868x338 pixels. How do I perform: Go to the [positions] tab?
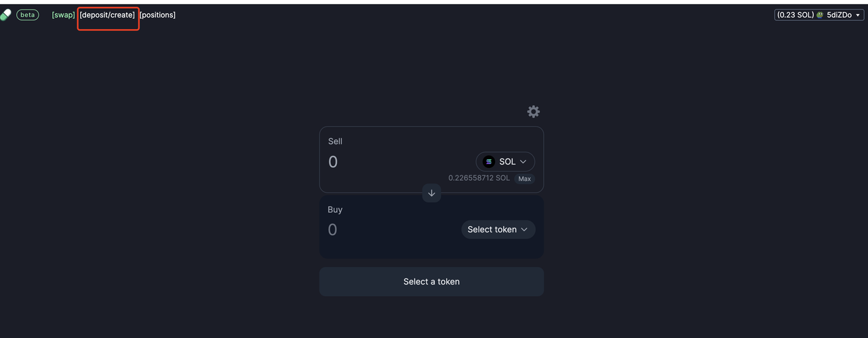coord(157,15)
